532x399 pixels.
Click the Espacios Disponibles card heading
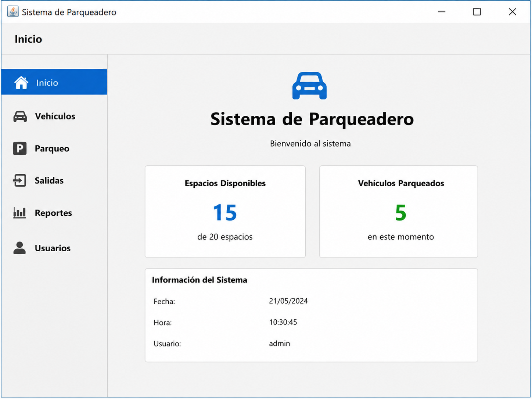(x=225, y=183)
